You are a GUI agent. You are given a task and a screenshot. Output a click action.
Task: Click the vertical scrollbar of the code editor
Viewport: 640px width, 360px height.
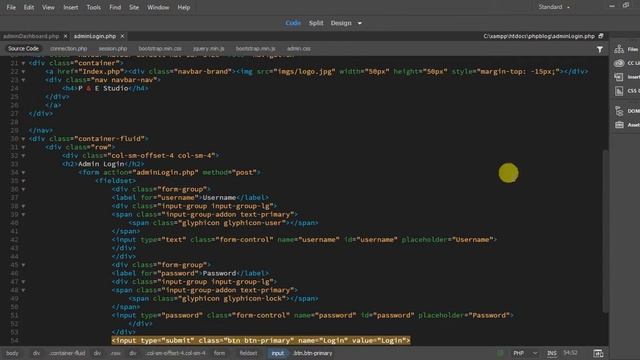[606, 231]
